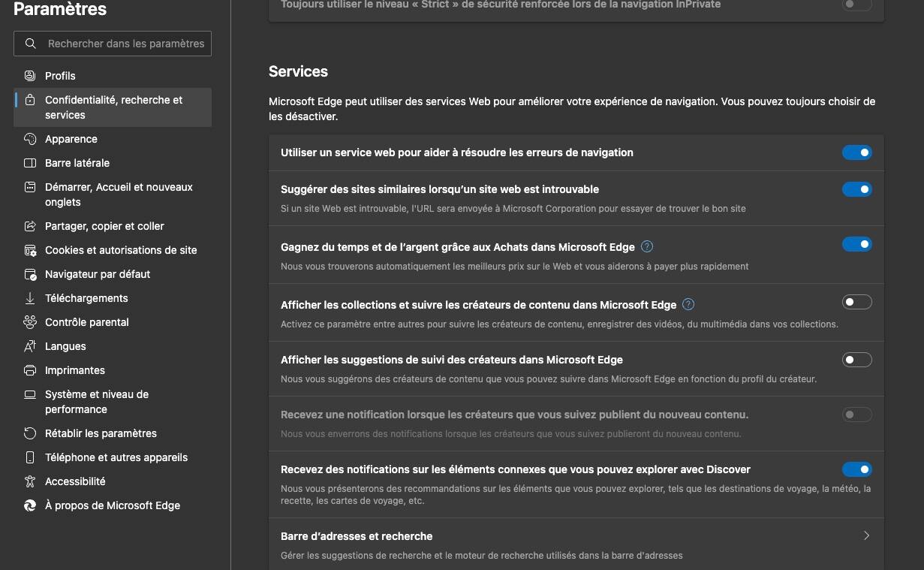This screenshot has width=924, height=570.
Task: Toggle the Discover notifications switch off
Action: (x=856, y=469)
